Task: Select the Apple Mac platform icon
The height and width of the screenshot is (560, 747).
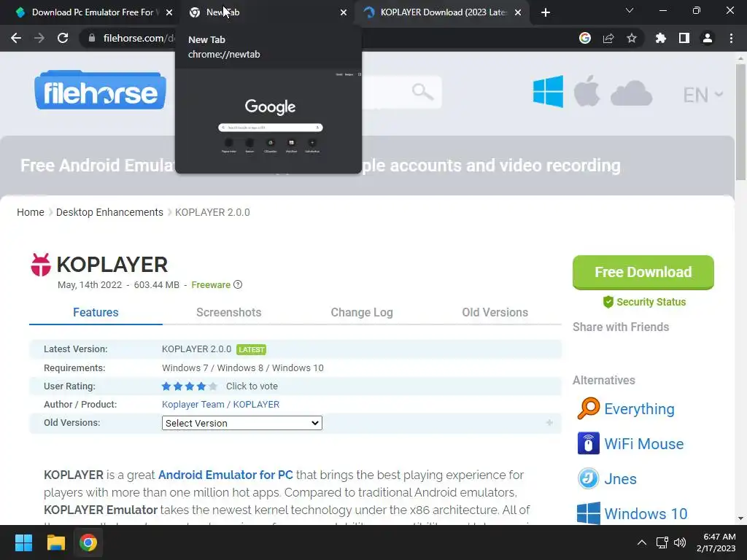Action: click(x=587, y=90)
